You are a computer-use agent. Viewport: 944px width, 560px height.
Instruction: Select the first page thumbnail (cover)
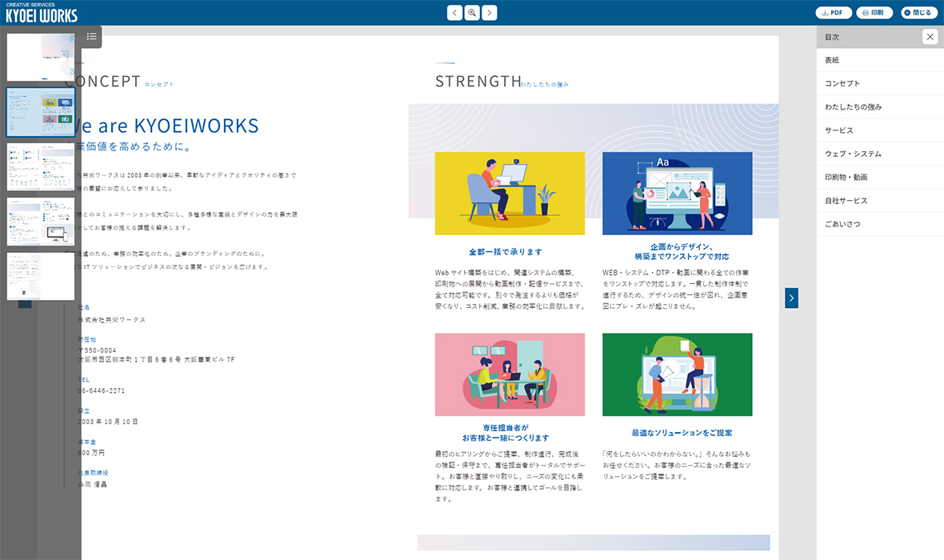point(41,58)
